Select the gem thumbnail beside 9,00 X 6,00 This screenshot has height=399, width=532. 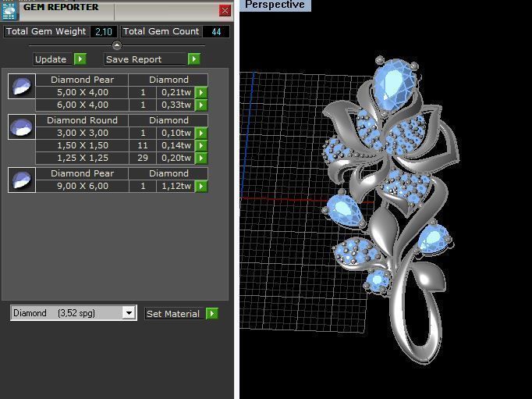pos(22,180)
